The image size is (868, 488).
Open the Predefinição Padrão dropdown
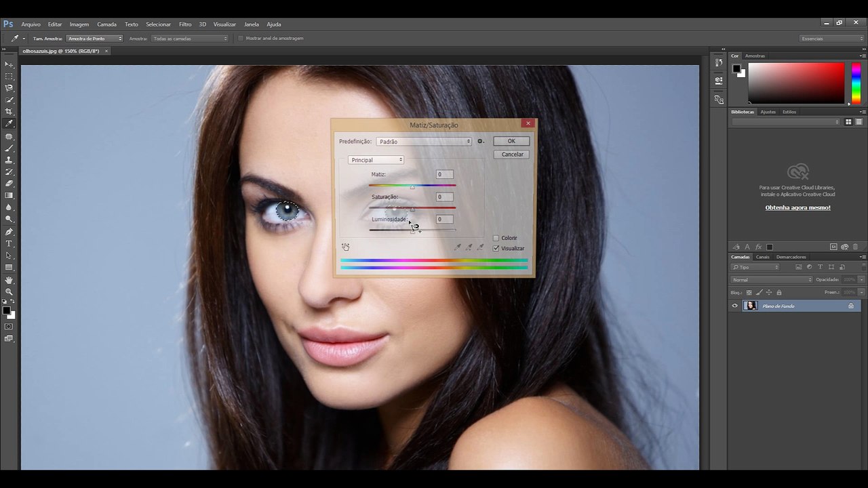424,142
